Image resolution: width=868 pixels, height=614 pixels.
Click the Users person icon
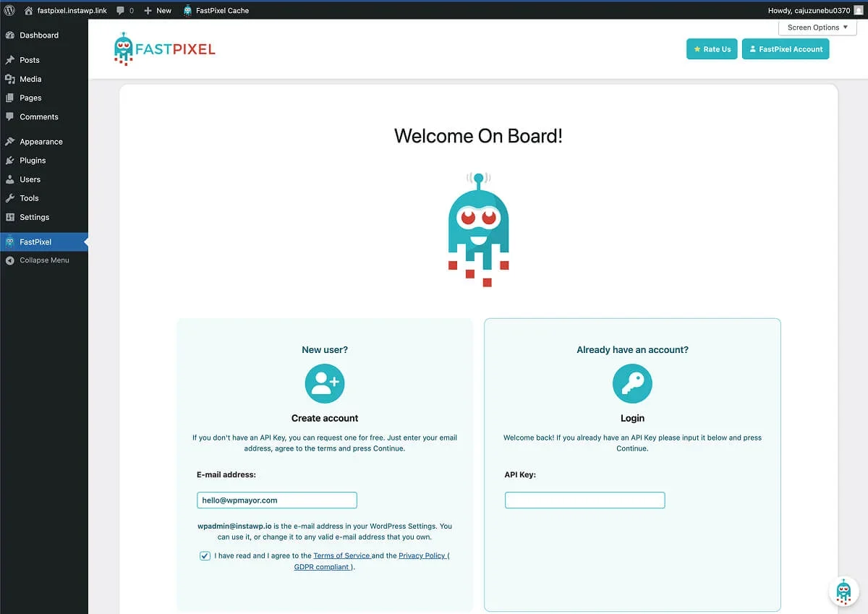point(9,179)
